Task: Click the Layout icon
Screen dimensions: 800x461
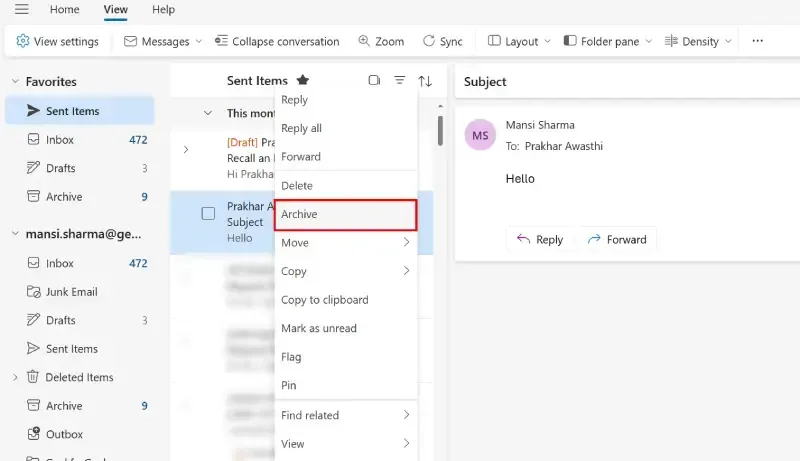Action: coord(494,41)
